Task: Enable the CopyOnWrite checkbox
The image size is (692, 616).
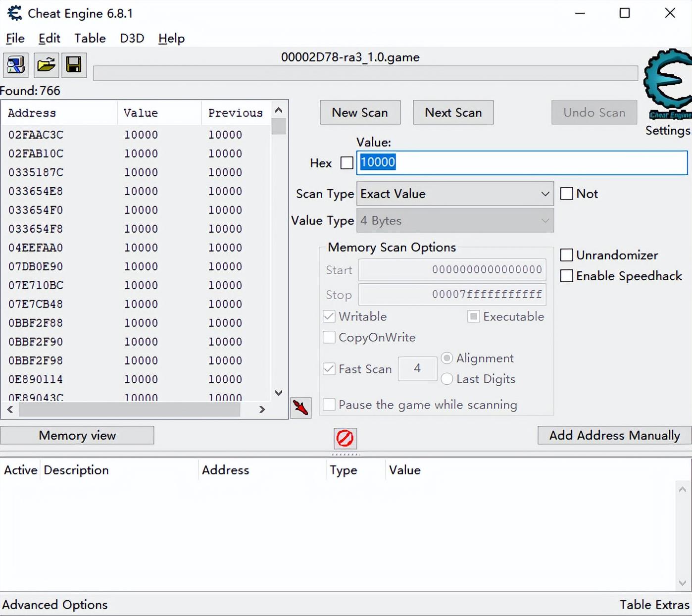Action: coord(329,337)
